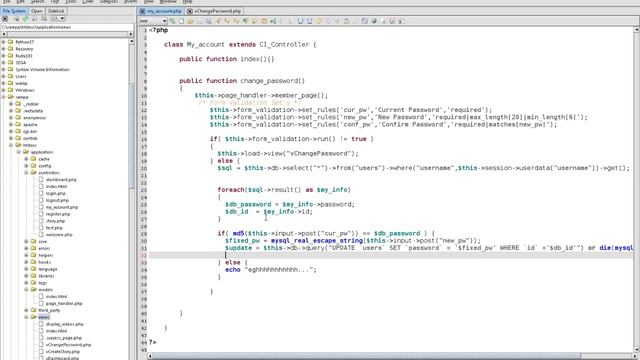640x360 pixels.
Task: Click the editor horizontal scrollbar
Action: [x=367, y=356]
